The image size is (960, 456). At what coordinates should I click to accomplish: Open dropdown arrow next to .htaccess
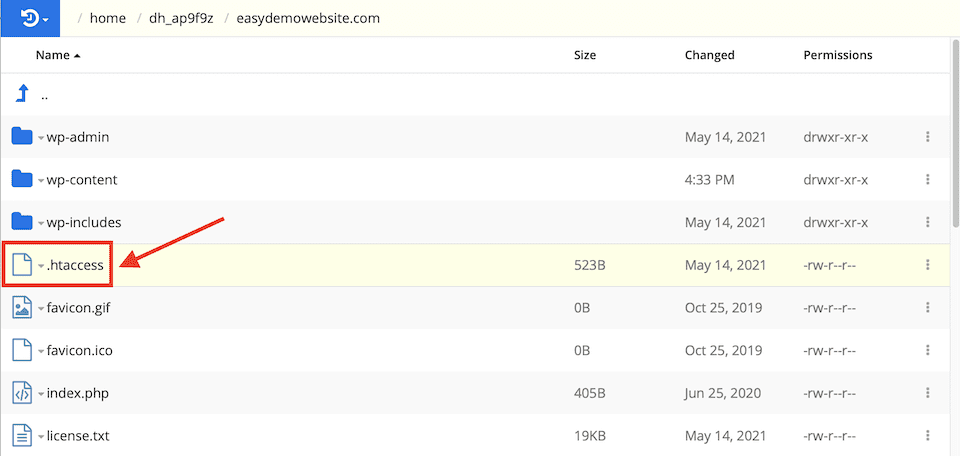[x=41, y=266]
